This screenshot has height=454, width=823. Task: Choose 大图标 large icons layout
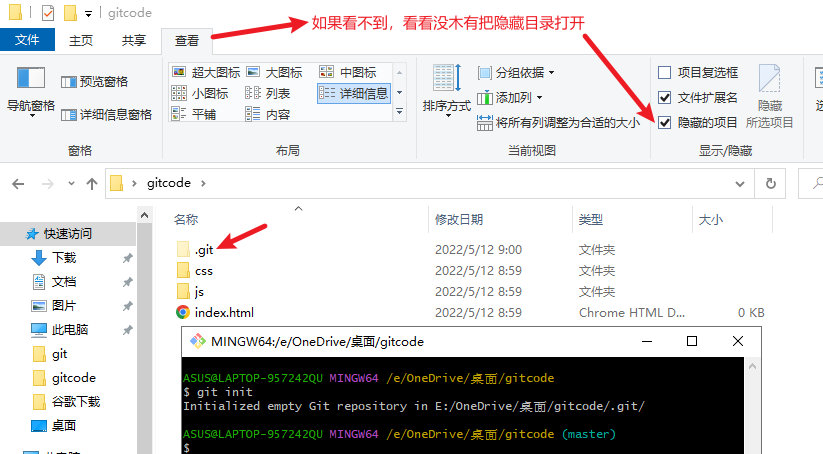[275, 72]
